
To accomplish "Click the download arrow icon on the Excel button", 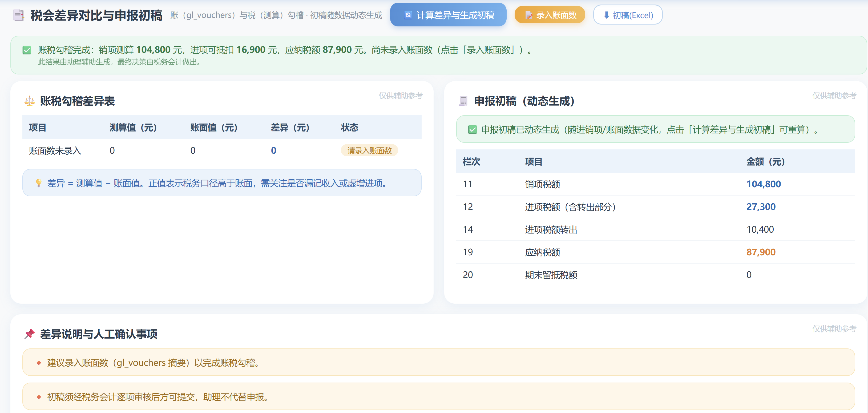I will point(606,15).
